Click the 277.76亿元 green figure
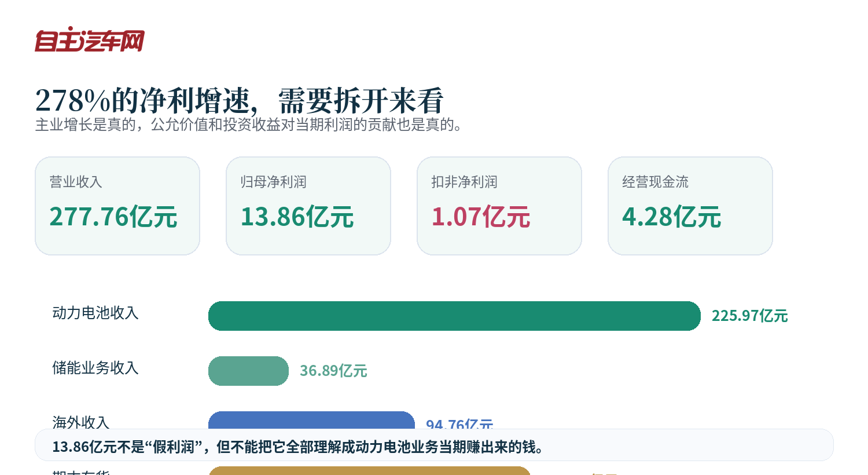 point(113,217)
